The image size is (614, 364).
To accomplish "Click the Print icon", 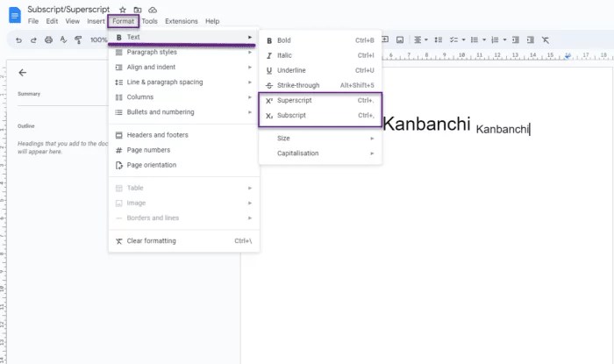I will tap(48, 40).
